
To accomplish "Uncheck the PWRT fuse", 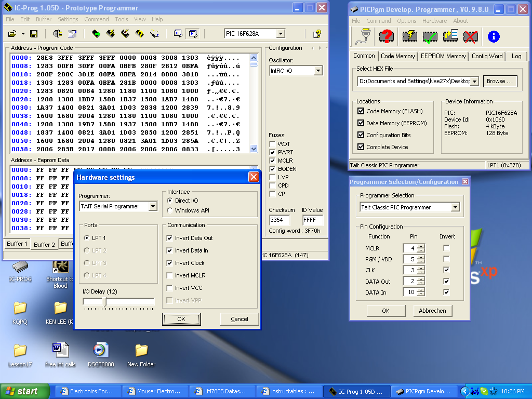I will [272, 152].
